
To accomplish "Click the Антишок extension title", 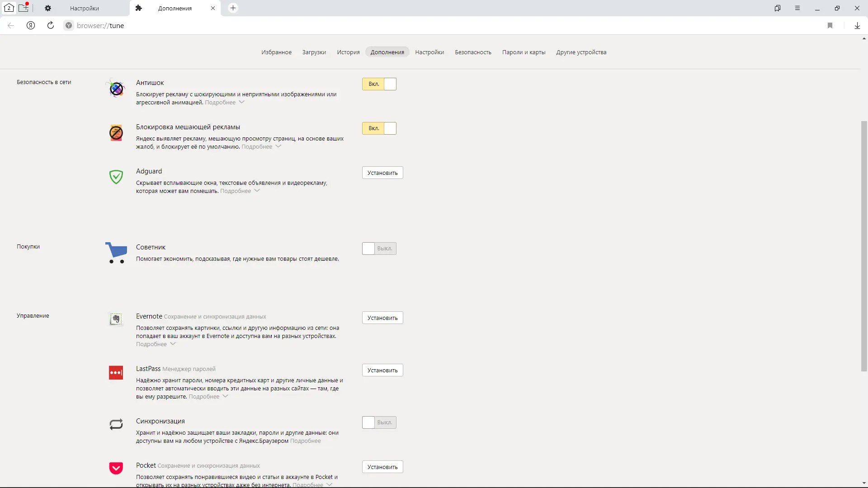I will [150, 83].
